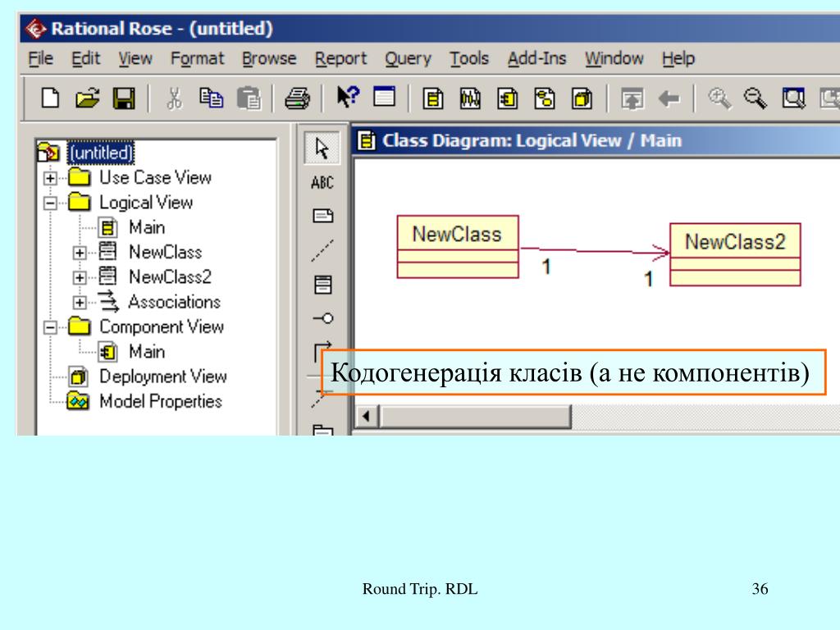Click the Copy toolbar icon

[211, 98]
